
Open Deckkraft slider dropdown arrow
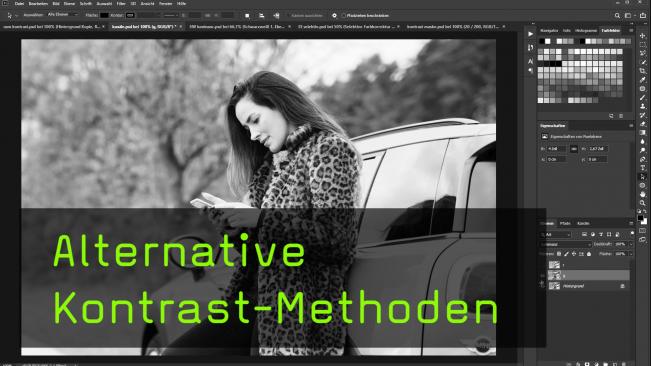pyautogui.click(x=631, y=244)
